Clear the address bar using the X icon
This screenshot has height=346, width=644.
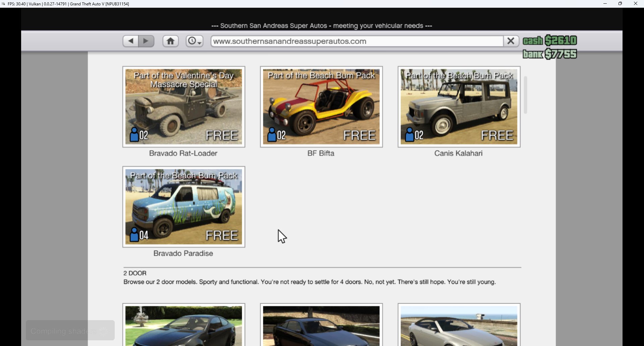[x=511, y=41]
